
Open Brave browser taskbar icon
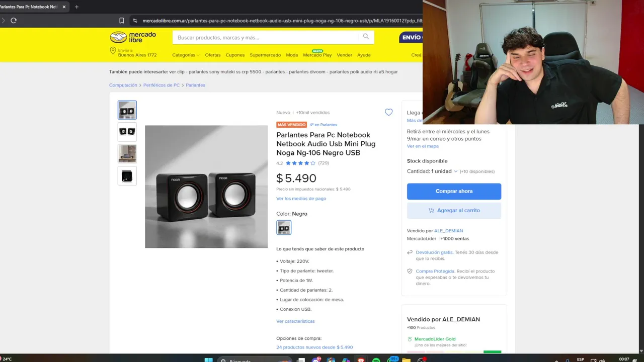[x=361, y=360]
